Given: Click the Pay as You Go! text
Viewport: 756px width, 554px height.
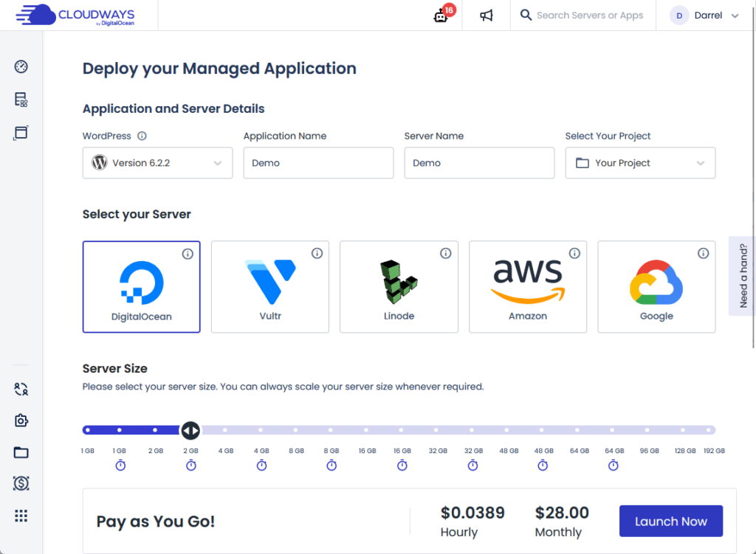Looking at the screenshot, I should pos(155,522).
